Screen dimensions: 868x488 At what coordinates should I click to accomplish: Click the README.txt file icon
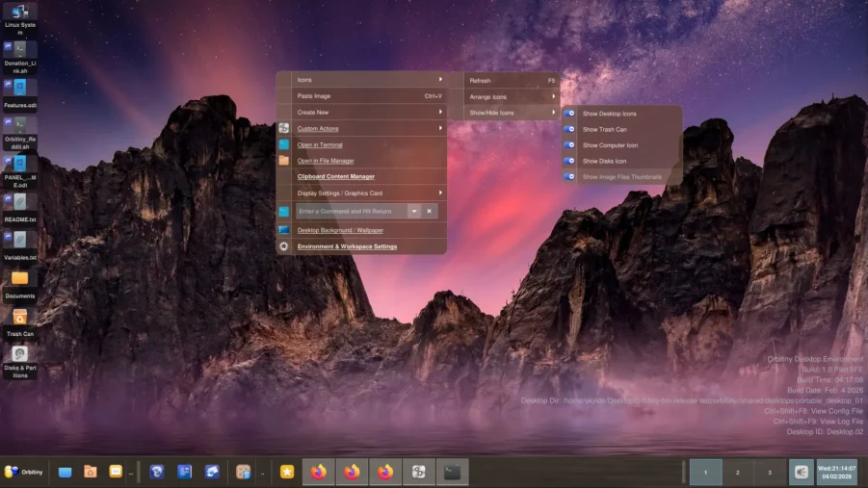tap(19, 202)
